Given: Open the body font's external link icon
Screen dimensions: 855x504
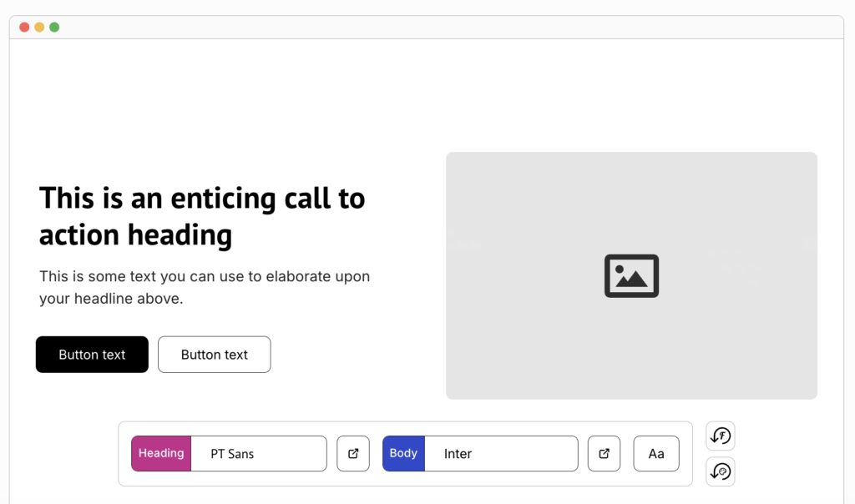Looking at the screenshot, I should pos(604,454).
